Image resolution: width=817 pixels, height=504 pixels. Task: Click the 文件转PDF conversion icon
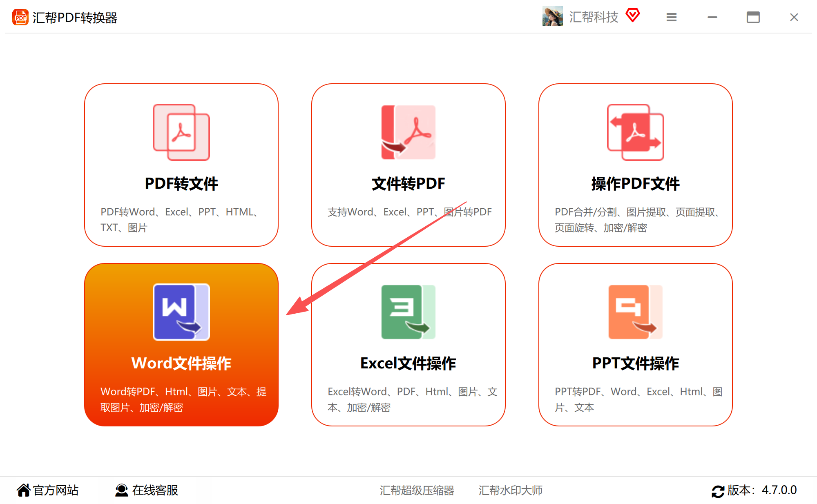click(408, 132)
